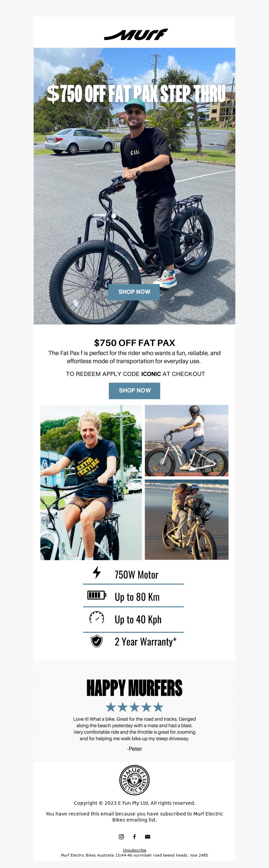Open the Instagram icon in footer
269x868 pixels.
pos(121,836)
